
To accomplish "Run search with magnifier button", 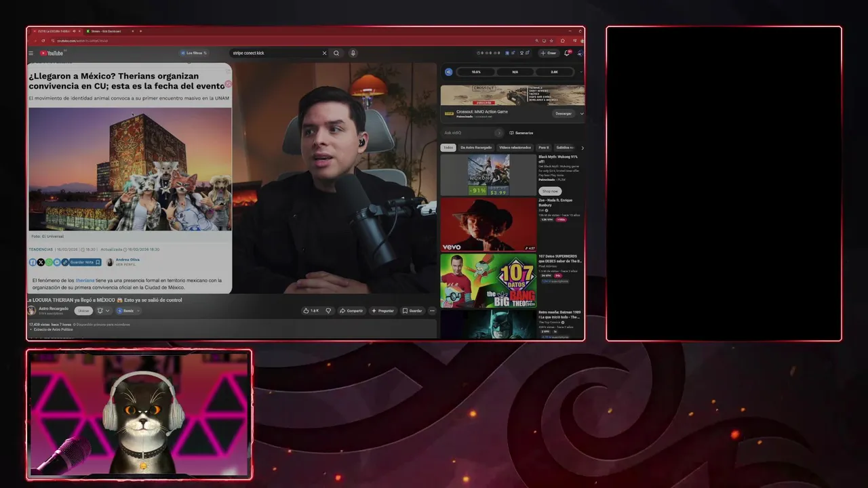I will [x=336, y=53].
